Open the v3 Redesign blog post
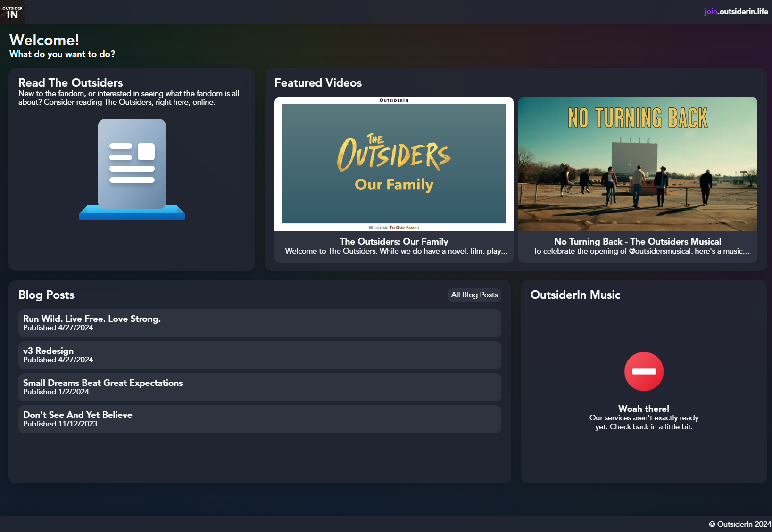Image resolution: width=772 pixels, height=532 pixels. point(259,355)
